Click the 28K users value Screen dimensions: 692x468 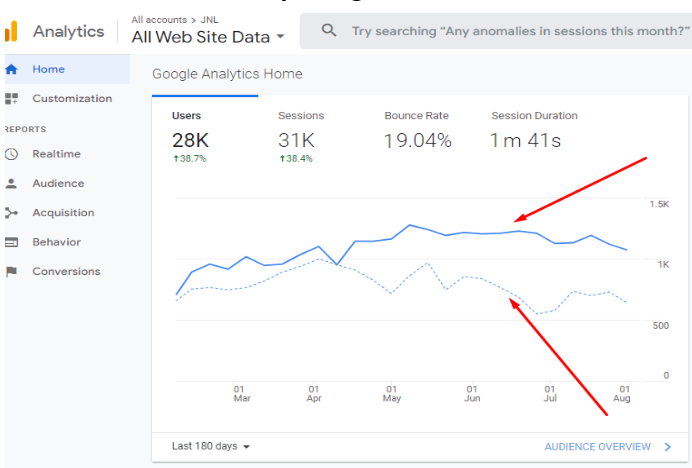click(190, 140)
